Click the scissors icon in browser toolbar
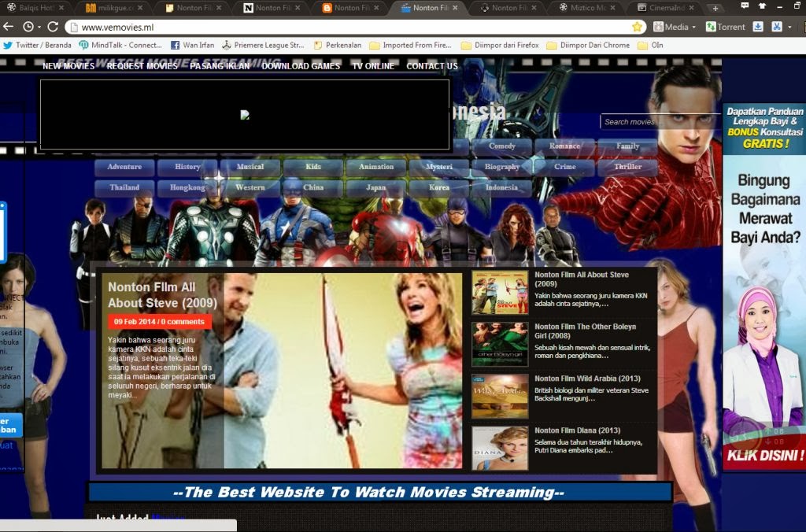This screenshot has width=806, height=532. pos(777,27)
